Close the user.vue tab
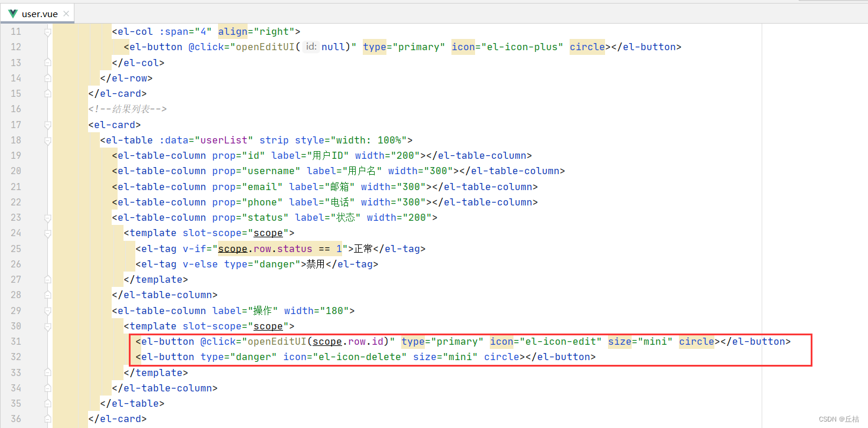868x428 pixels. click(67, 12)
